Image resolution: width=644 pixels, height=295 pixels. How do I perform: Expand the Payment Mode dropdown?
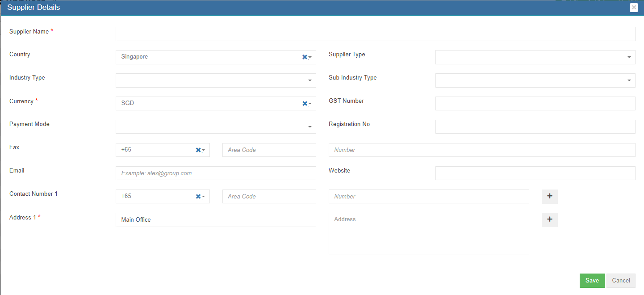[x=215, y=127]
